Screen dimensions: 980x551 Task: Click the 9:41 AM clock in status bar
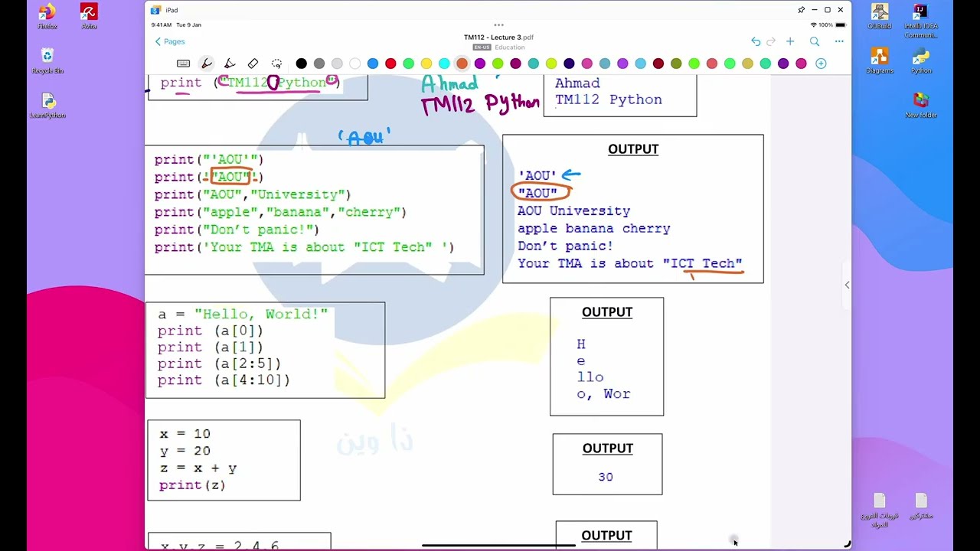[162, 25]
